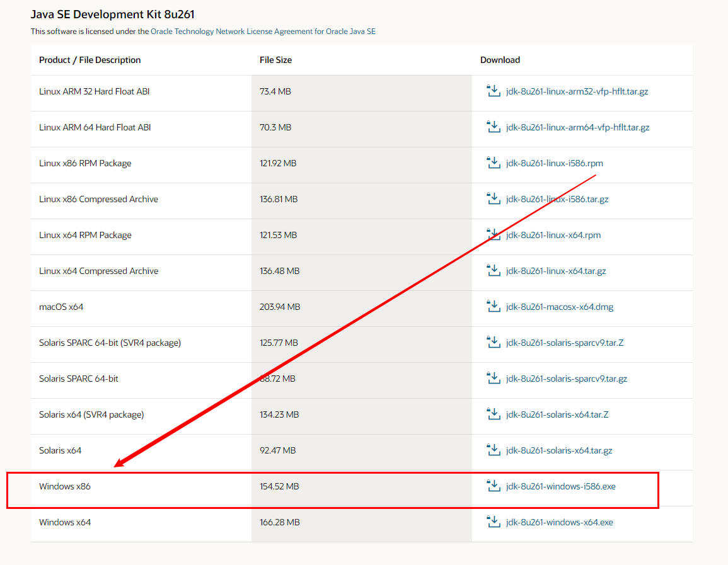Download jdk-8u261-linux-arm32-vfp-hflt.tar.gz file link
This screenshot has height=565, width=728.
[577, 91]
